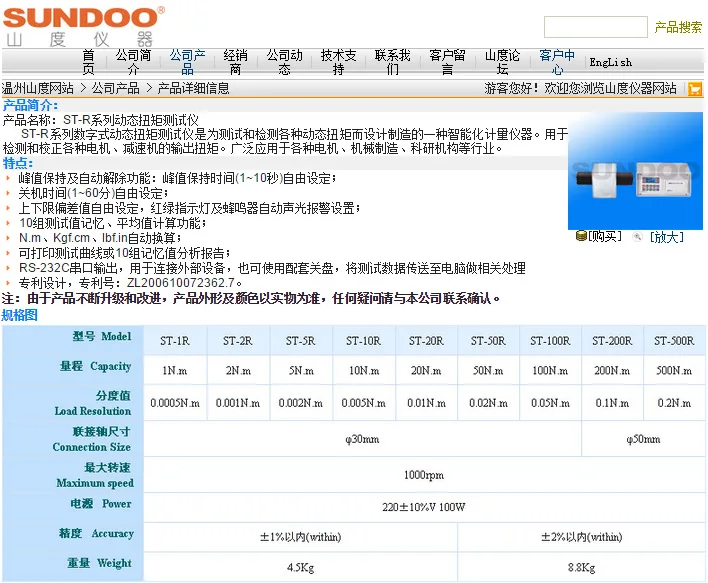Open the 公司动态 menu item
The height and width of the screenshot is (583, 708).
click(284, 62)
